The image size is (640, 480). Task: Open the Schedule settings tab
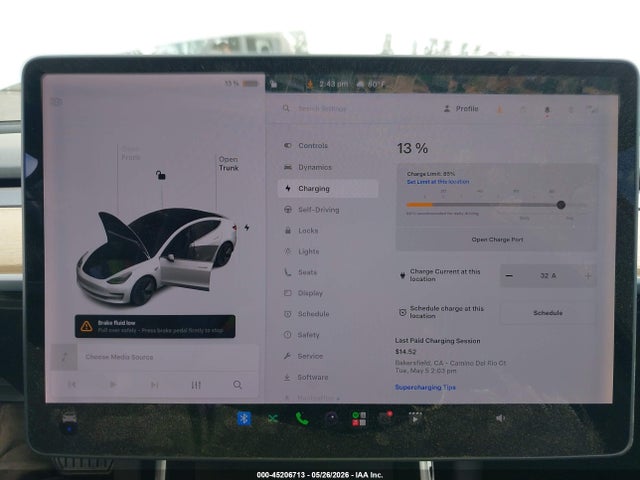[x=306, y=314]
